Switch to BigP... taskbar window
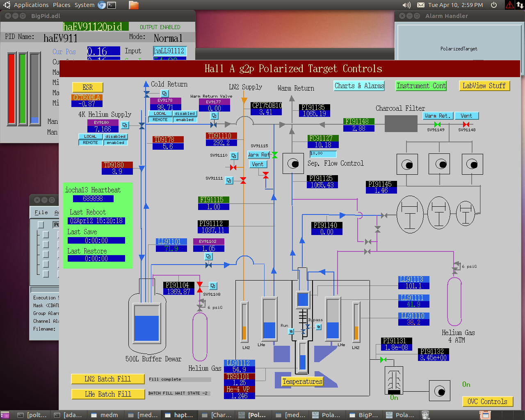Screen dimensions: 525x420 tap(364, 415)
